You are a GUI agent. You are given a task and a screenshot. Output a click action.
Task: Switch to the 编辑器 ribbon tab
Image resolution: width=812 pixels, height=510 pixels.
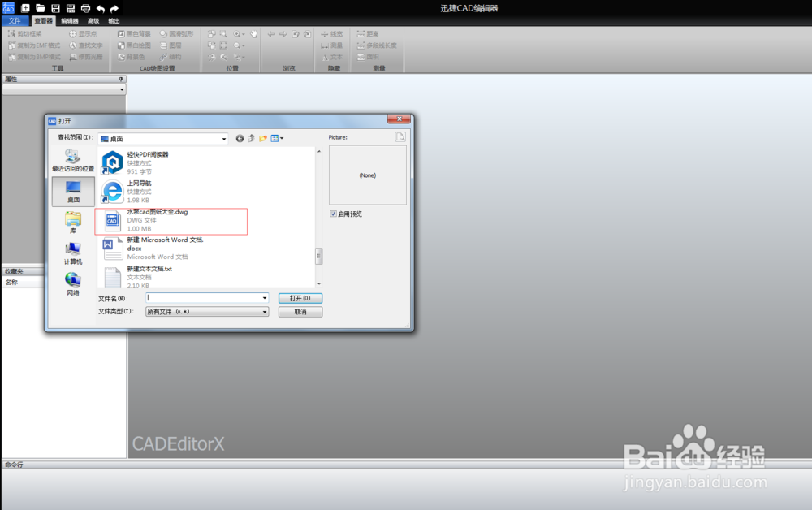click(69, 21)
